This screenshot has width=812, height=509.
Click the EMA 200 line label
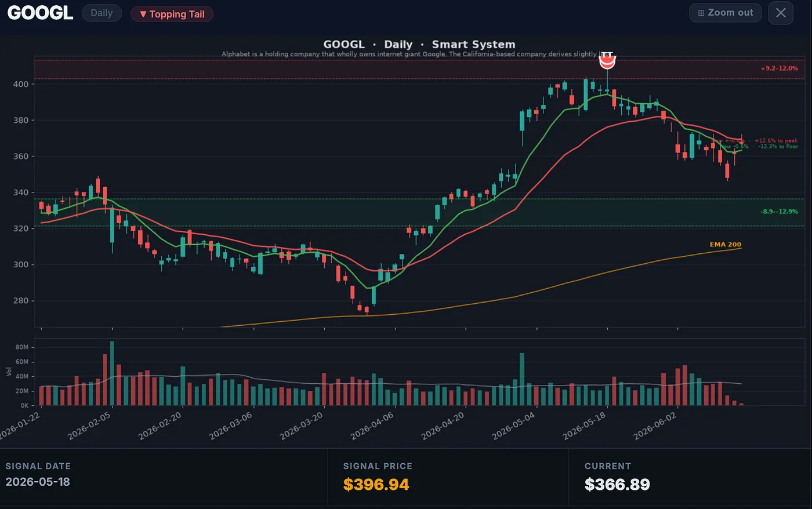tap(726, 245)
